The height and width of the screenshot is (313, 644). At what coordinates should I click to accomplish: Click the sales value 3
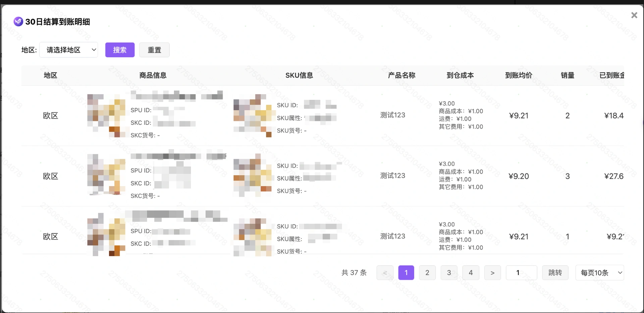click(568, 176)
